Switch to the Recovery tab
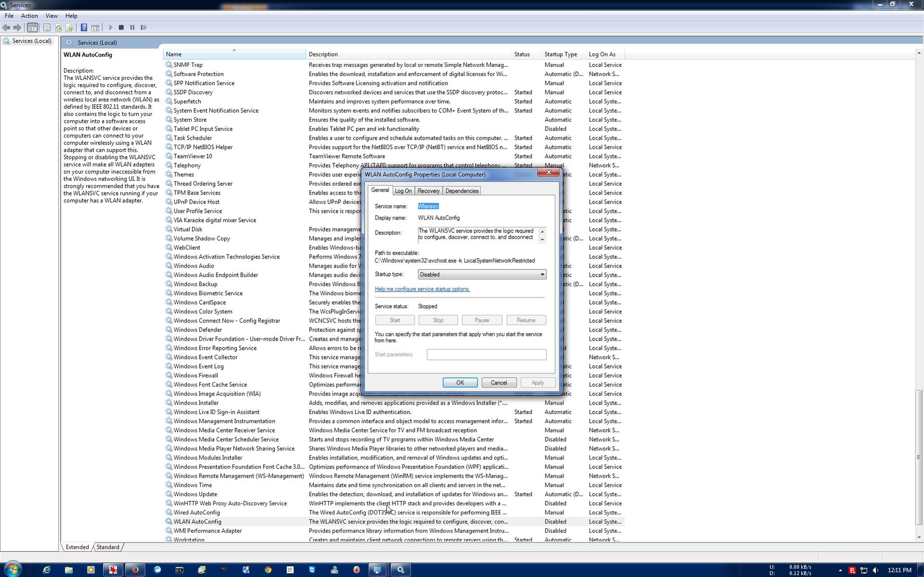 (429, 191)
